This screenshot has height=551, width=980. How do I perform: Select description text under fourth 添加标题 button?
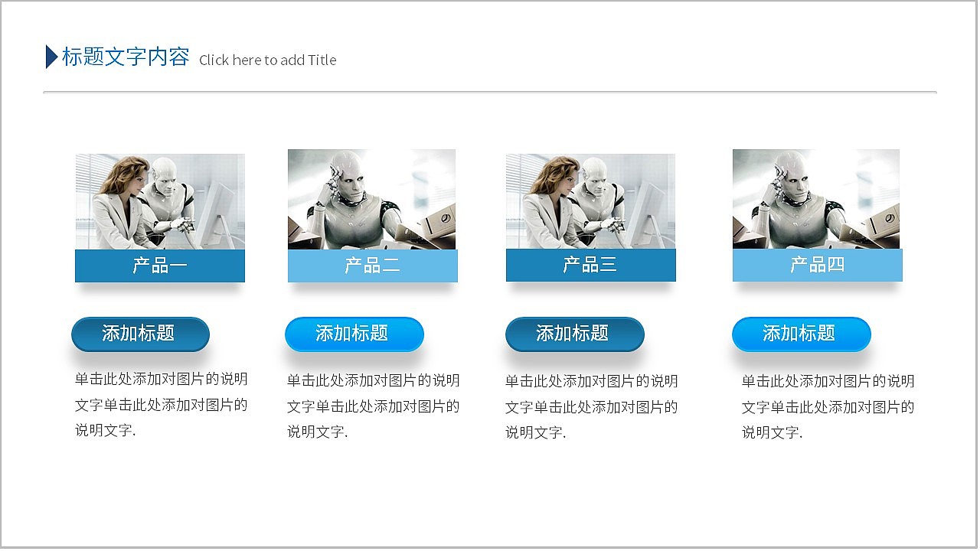(828, 407)
